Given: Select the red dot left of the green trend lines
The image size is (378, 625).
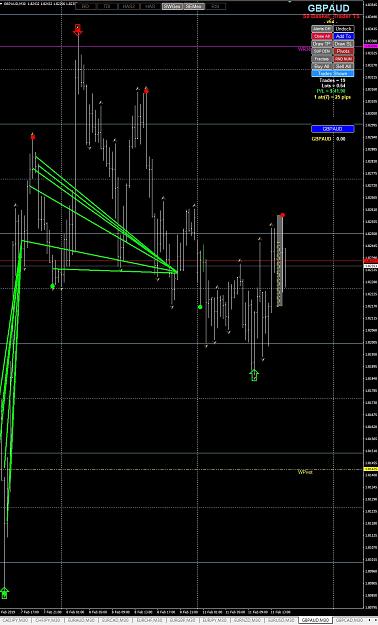Looking at the screenshot, I should point(33,137).
